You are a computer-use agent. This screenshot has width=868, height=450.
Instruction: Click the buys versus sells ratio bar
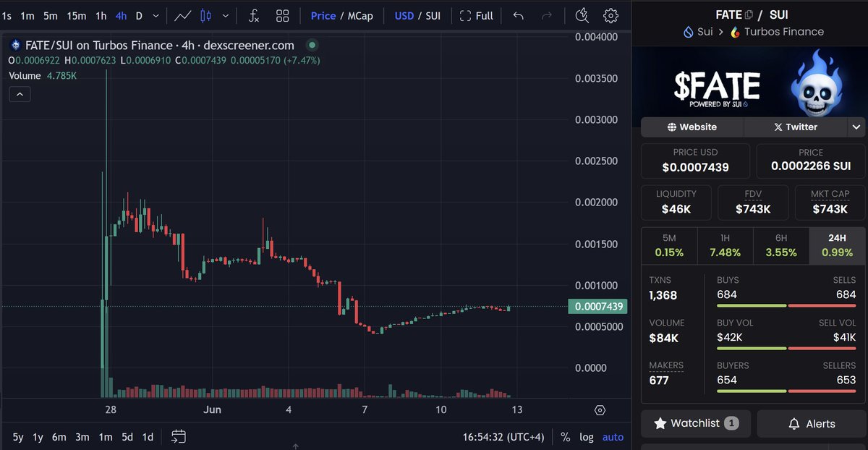(x=786, y=306)
